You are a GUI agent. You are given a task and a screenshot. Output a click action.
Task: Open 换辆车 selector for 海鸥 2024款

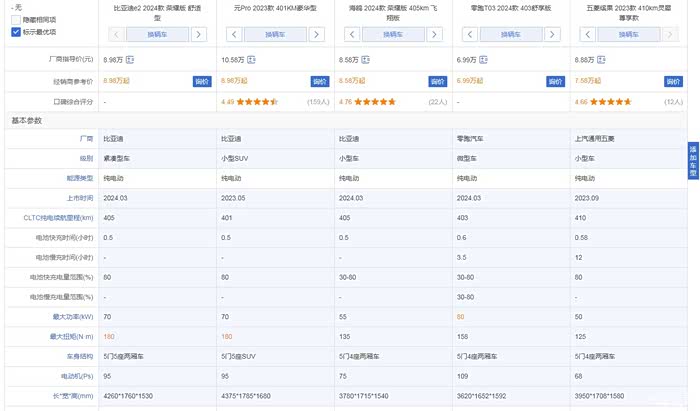click(393, 34)
